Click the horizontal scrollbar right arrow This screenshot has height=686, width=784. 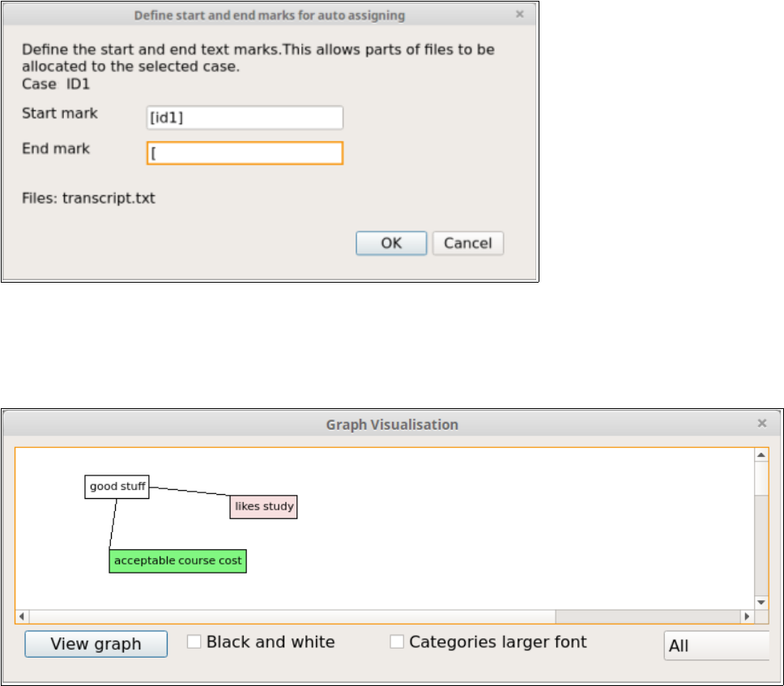[x=747, y=616]
